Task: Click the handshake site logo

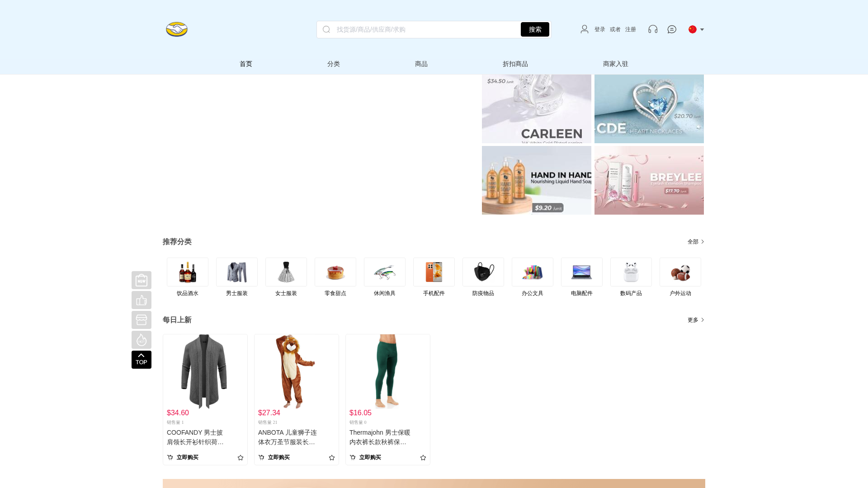Action: 177,29
